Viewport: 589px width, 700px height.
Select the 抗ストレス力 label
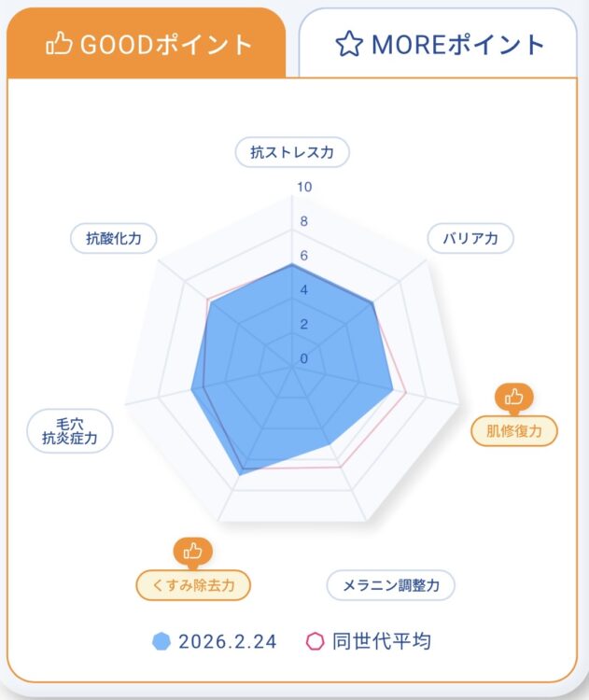(292, 152)
